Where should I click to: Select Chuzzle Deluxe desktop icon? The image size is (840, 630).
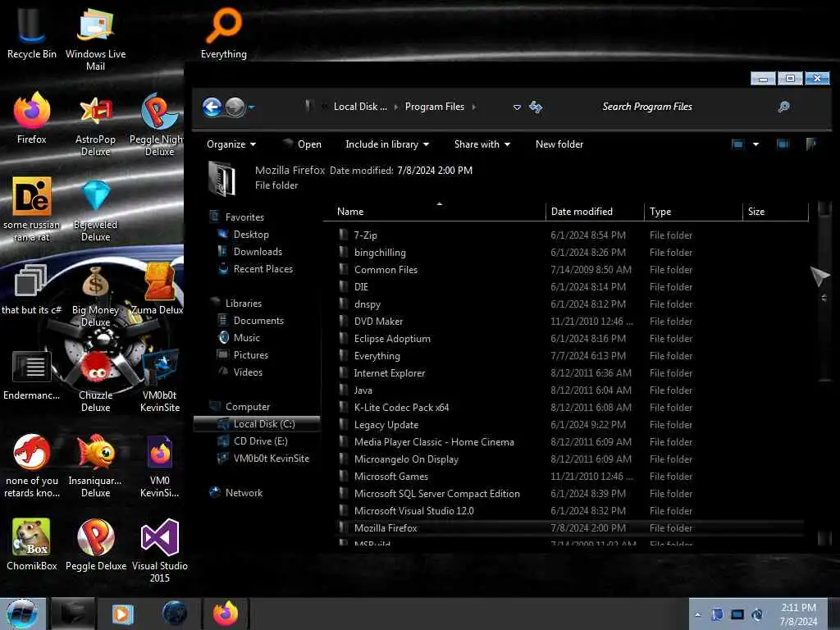[x=95, y=381]
